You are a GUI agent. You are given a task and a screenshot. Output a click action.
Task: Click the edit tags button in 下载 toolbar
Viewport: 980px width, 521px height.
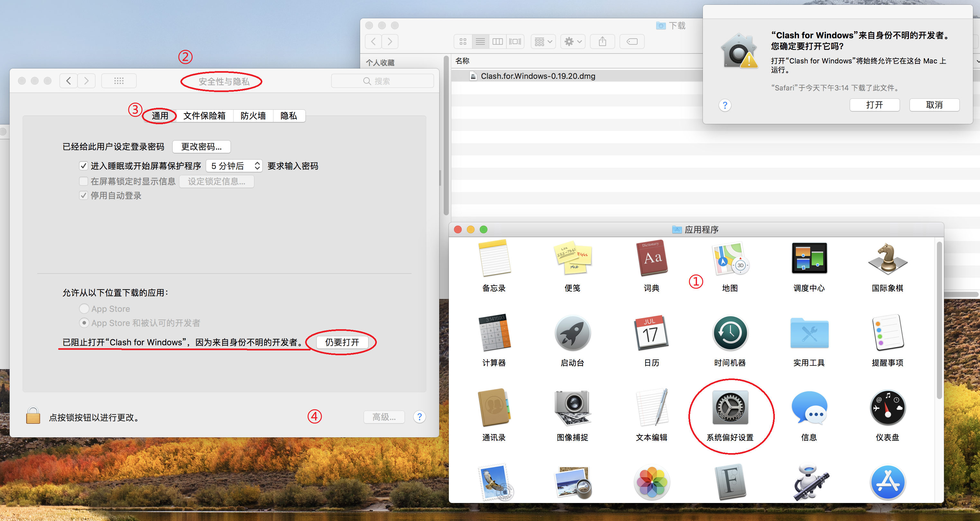[x=632, y=41]
